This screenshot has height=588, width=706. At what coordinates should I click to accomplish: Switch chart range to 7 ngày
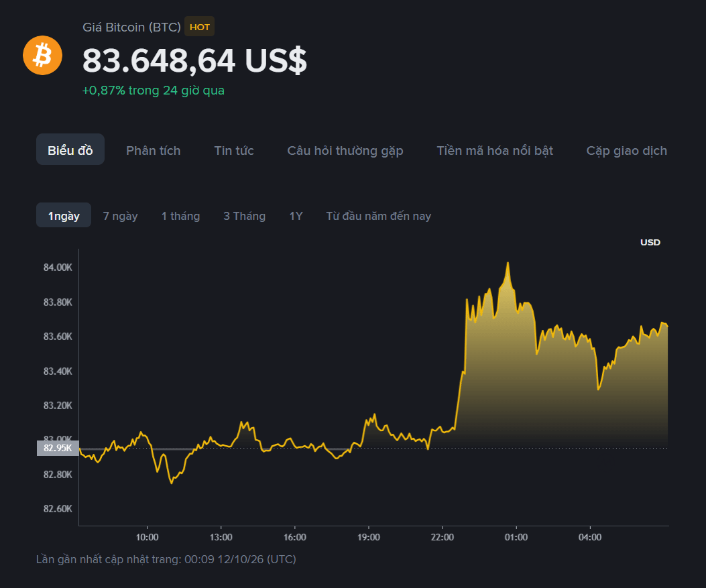point(120,216)
